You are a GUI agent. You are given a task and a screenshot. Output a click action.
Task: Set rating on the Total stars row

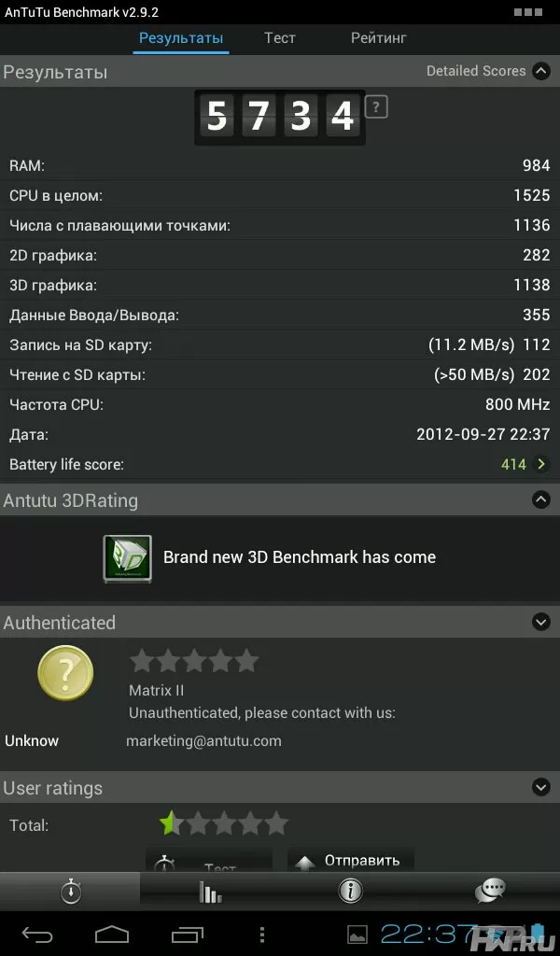(x=224, y=823)
